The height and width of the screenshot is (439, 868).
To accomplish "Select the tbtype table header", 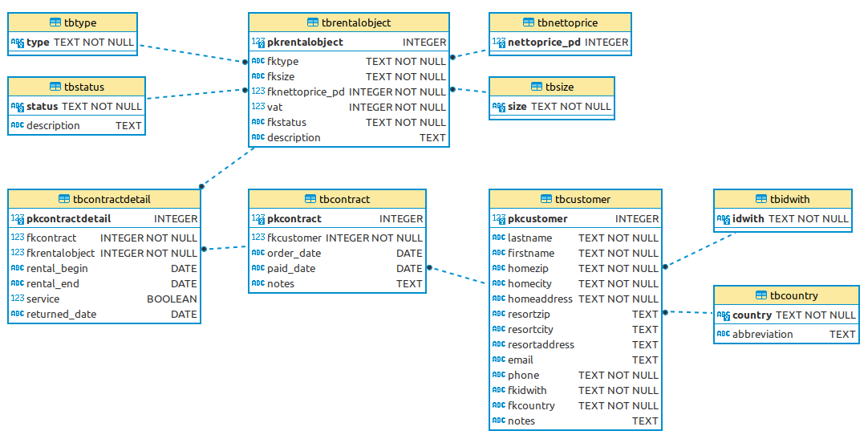I will pos(73,22).
